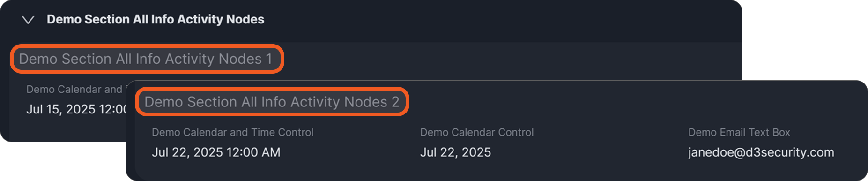Click the Demo Calendar and Time Control label
The width and height of the screenshot is (868, 181).
232,132
